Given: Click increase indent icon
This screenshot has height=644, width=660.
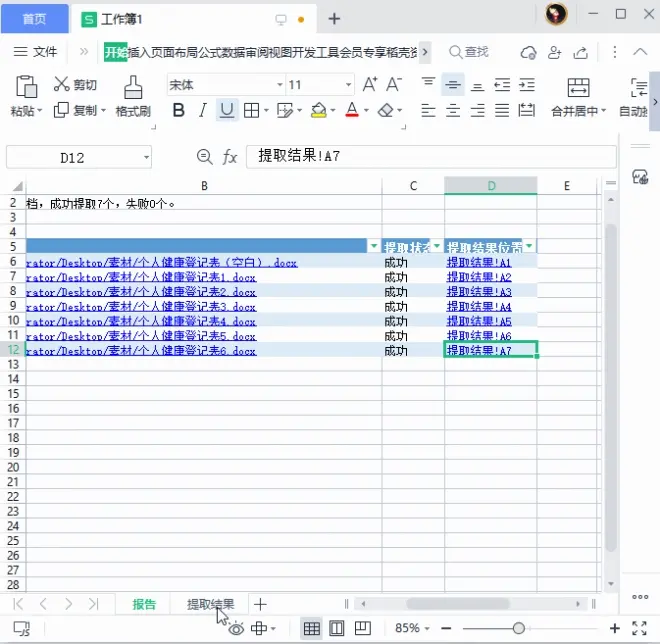Looking at the screenshot, I should tap(527, 85).
